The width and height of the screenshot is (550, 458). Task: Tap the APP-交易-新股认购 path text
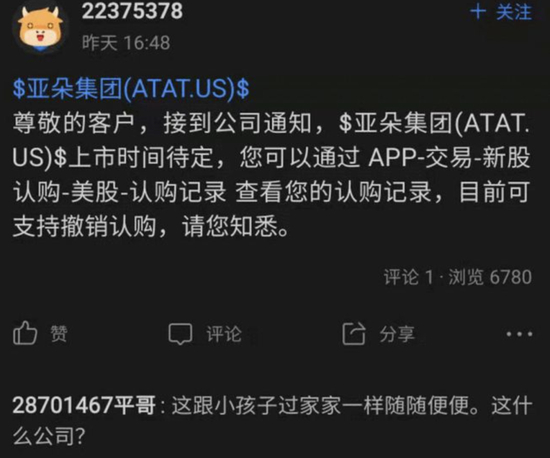tap(450, 157)
